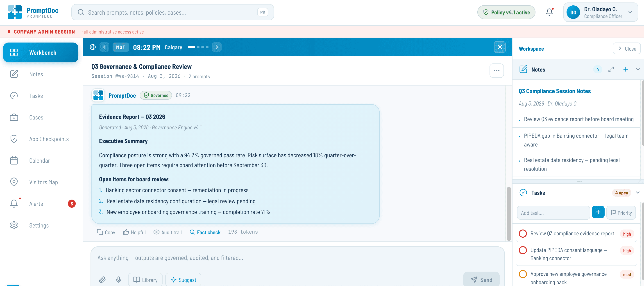Screen dimensions: 644x286
Task: Dismiss the timezone bar with X
Action: coord(499,47)
